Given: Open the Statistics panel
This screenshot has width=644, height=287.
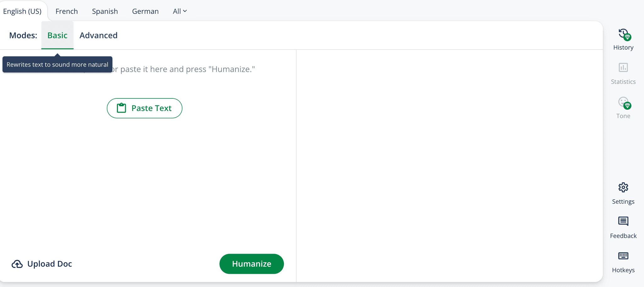Looking at the screenshot, I should [623, 73].
